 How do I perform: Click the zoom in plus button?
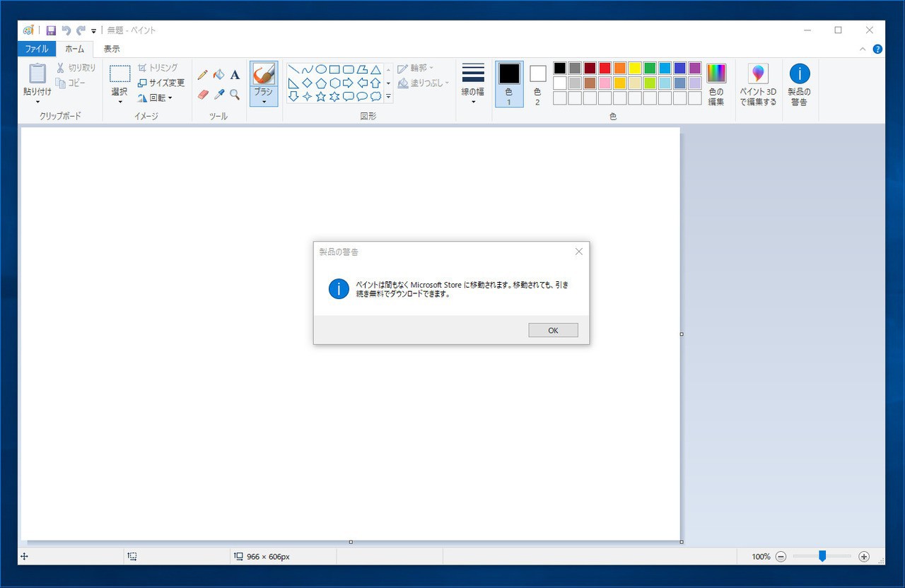tap(863, 557)
